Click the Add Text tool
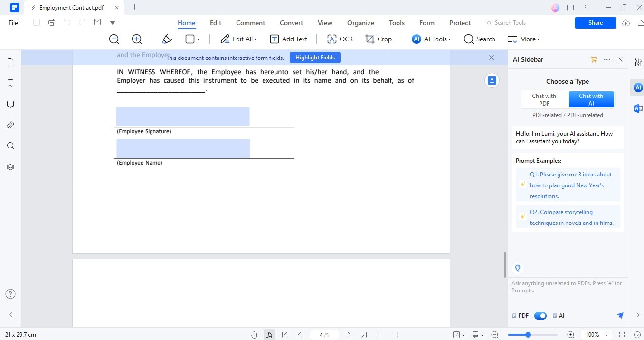 [289, 39]
